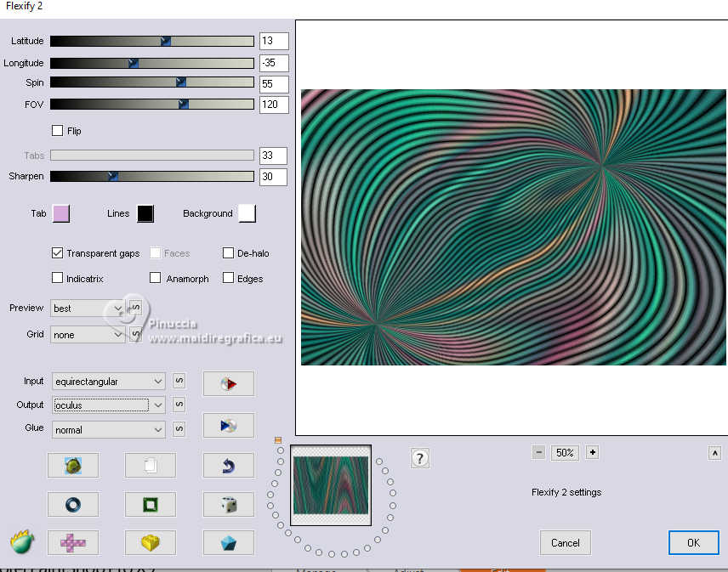
Task: Click the S button beside Grid
Action: (135, 334)
